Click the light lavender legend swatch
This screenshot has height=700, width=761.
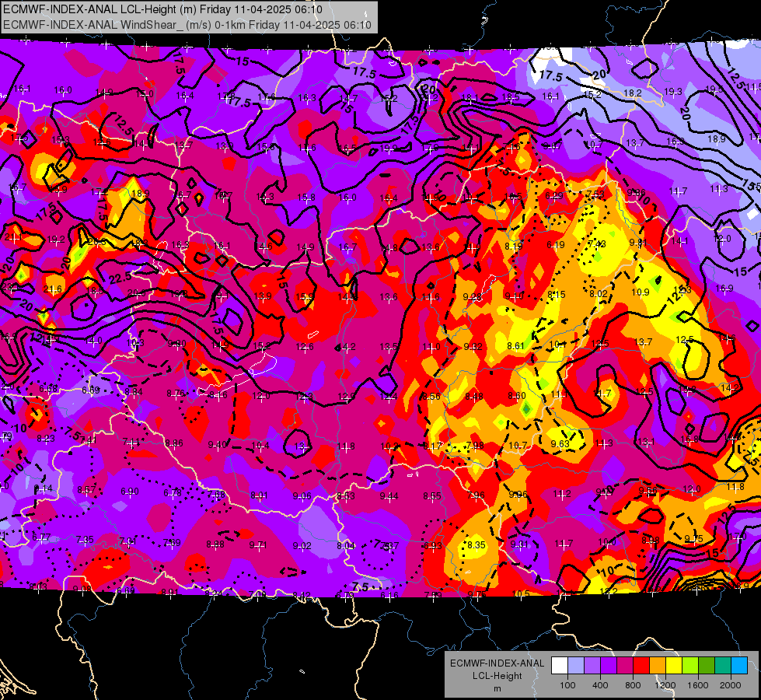point(576,666)
